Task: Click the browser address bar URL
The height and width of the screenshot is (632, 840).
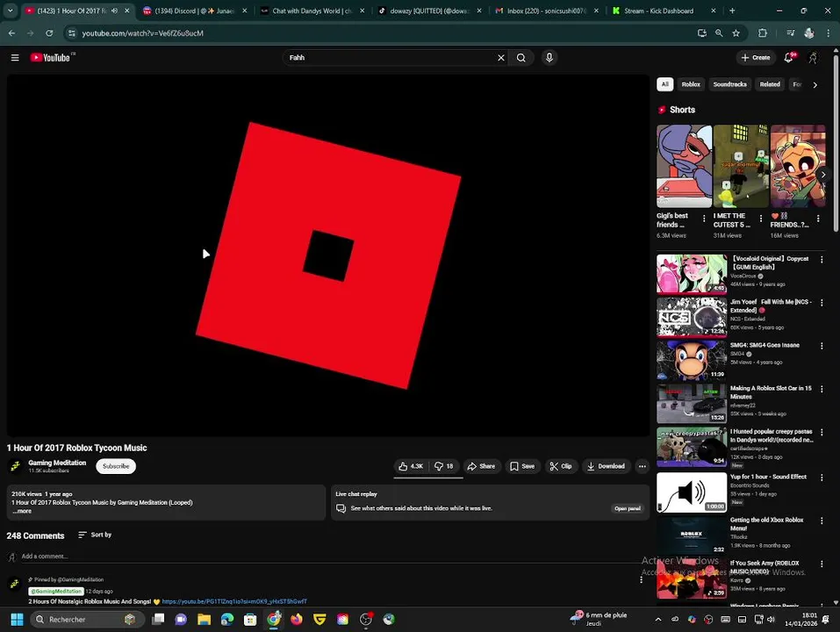Action: click(x=142, y=32)
